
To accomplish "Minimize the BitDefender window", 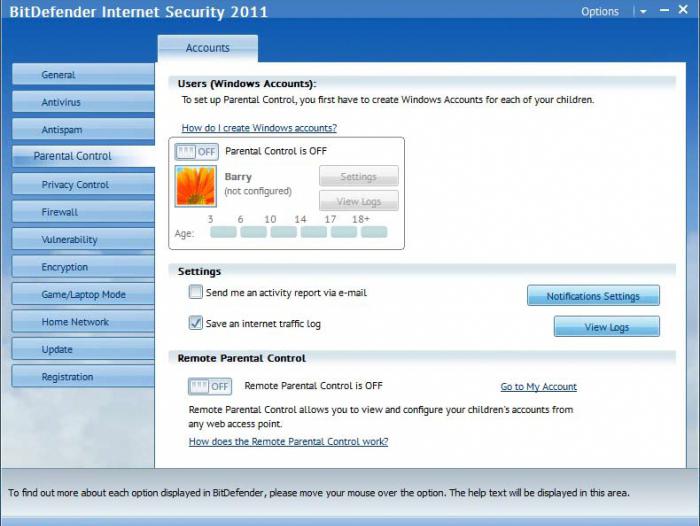I will click(x=664, y=10).
